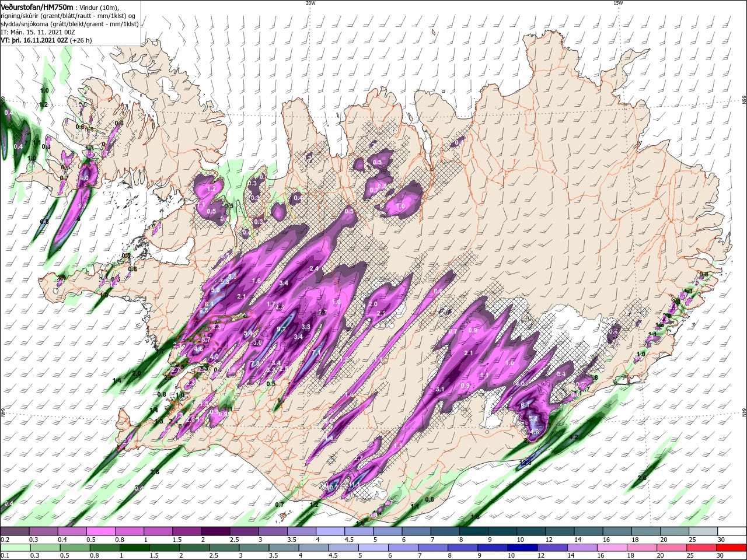747x560 pixels.
Task: Click the bright pink '0.5' swatch in the snowfall legend
Action: point(100,531)
